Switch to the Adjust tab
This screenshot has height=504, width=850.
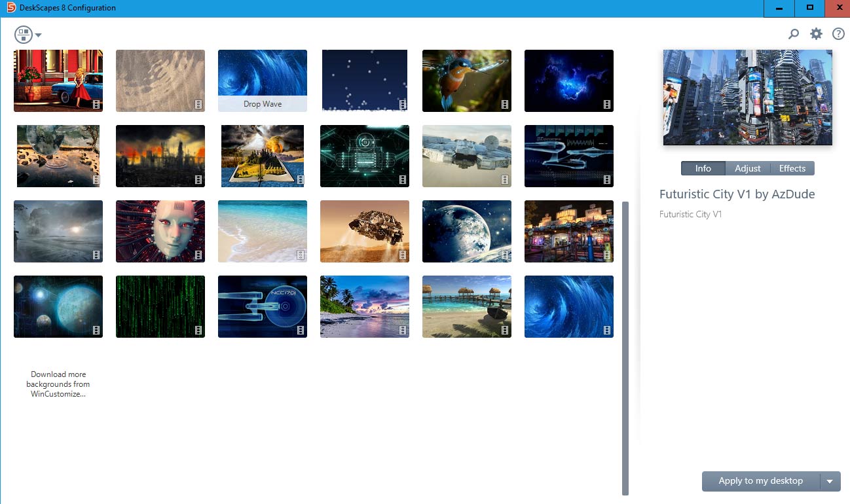coord(747,168)
